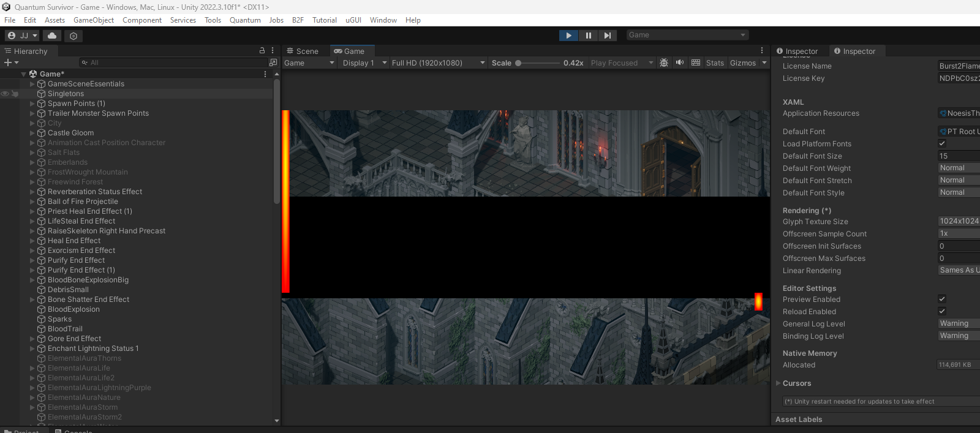This screenshot has width=980, height=433.
Task: Click the Play button in toolbar
Action: tap(568, 36)
